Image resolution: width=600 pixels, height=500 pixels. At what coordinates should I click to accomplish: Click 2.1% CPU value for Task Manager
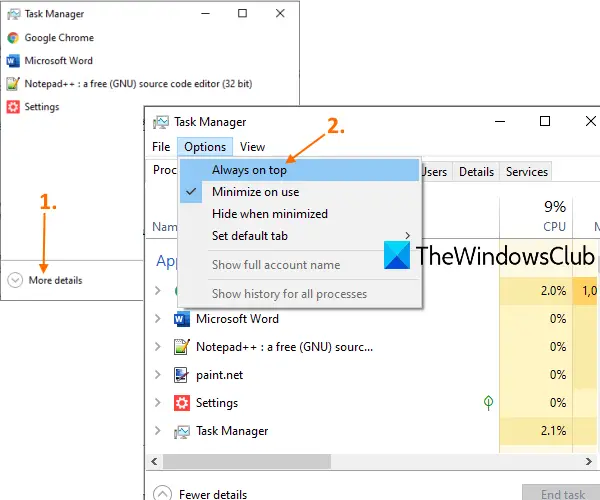[553, 431]
